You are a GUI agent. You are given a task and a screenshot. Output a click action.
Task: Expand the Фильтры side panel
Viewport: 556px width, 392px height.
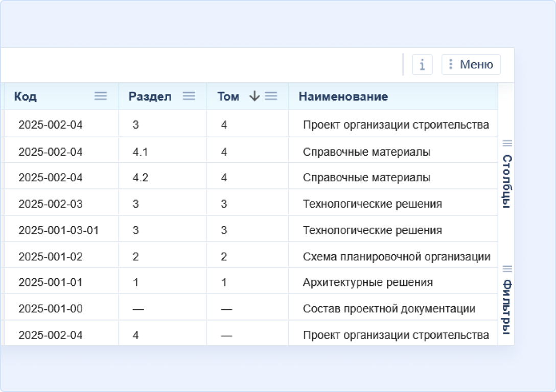(x=506, y=306)
